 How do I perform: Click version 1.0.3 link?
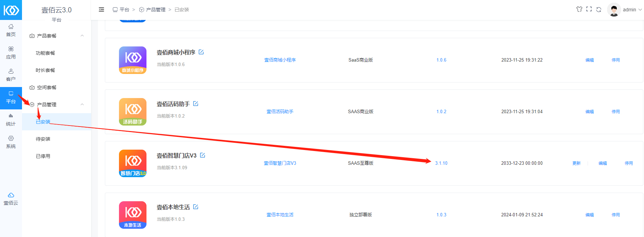pyautogui.click(x=441, y=215)
